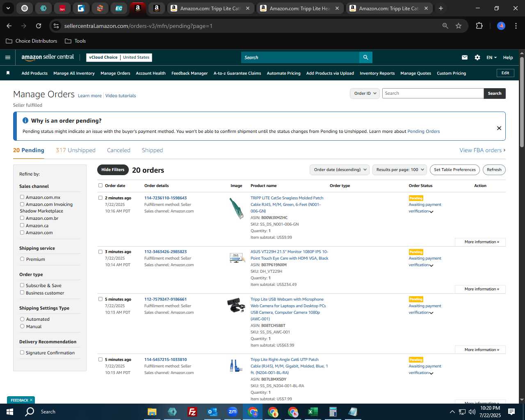The height and width of the screenshot is (420, 525).
Task: Check the Amazon.com.mx sales channel box
Action: (x=22, y=197)
